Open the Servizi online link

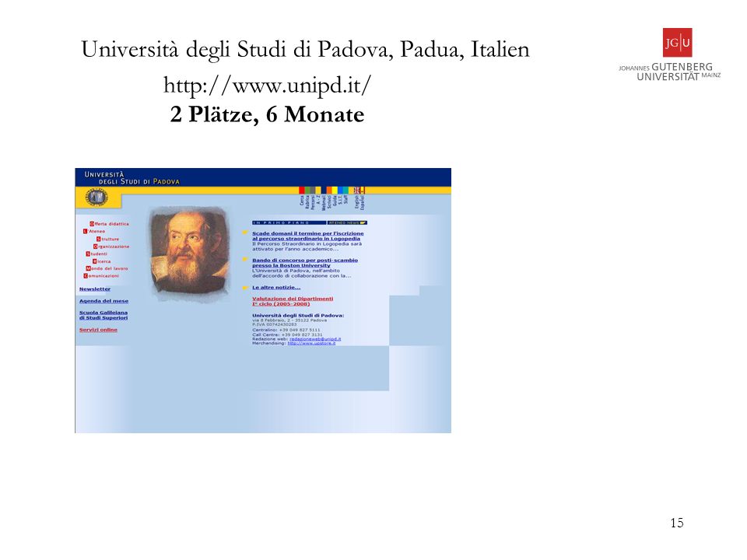tap(98, 330)
